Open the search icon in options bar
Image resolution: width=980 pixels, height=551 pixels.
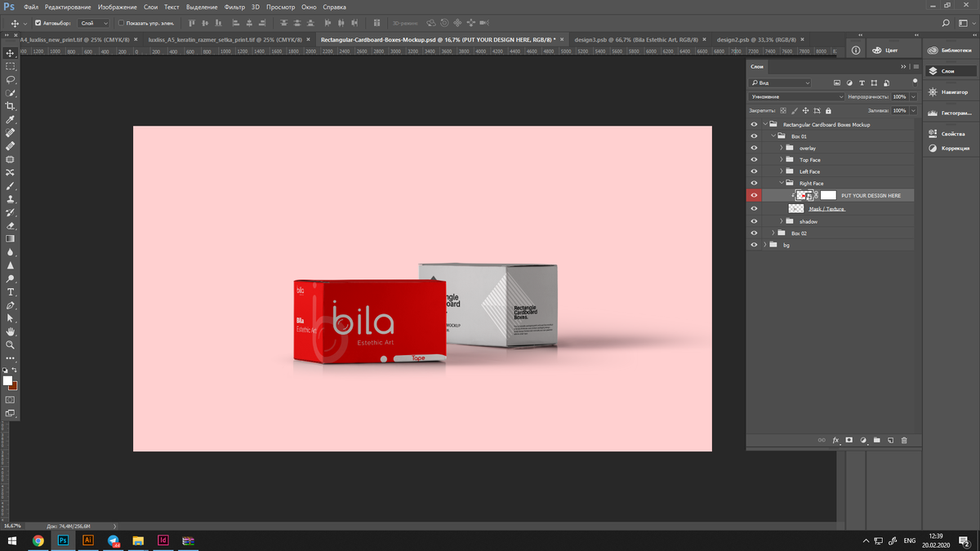click(x=946, y=23)
